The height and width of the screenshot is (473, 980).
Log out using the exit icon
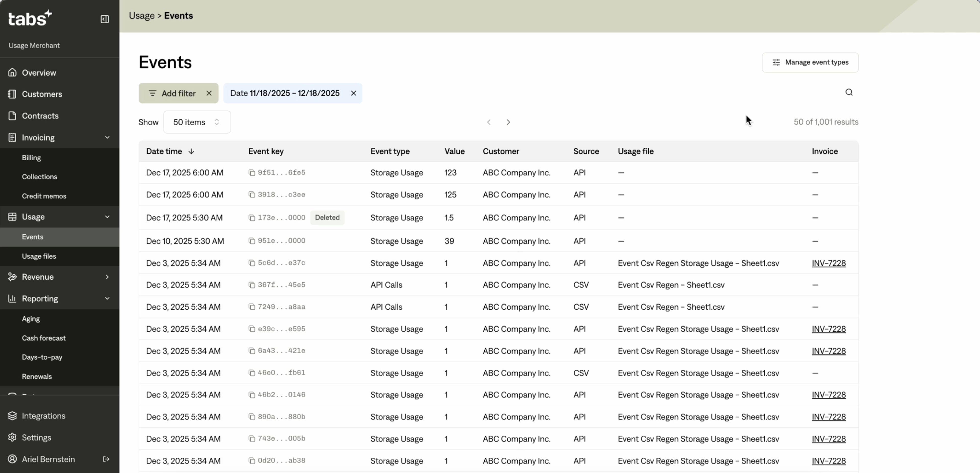click(106, 459)
